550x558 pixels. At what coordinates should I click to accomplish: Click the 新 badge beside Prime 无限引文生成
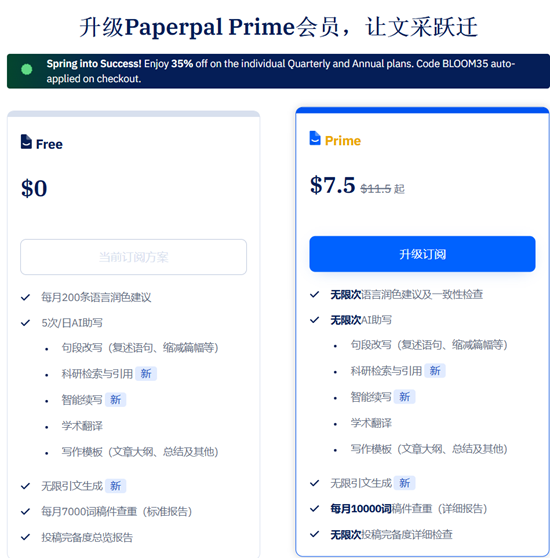point(404,483)
